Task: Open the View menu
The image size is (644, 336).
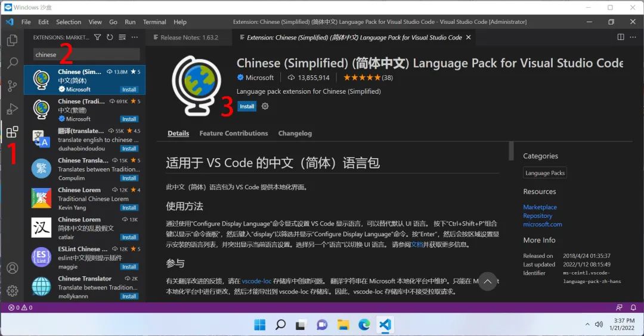Action: [95, 22]
